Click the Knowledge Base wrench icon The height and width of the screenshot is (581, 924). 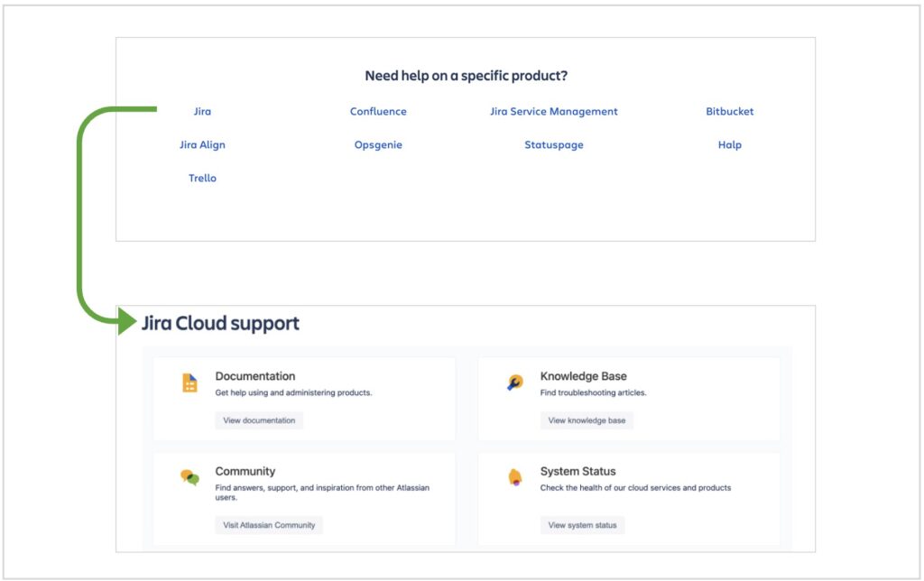pos(514,383)
